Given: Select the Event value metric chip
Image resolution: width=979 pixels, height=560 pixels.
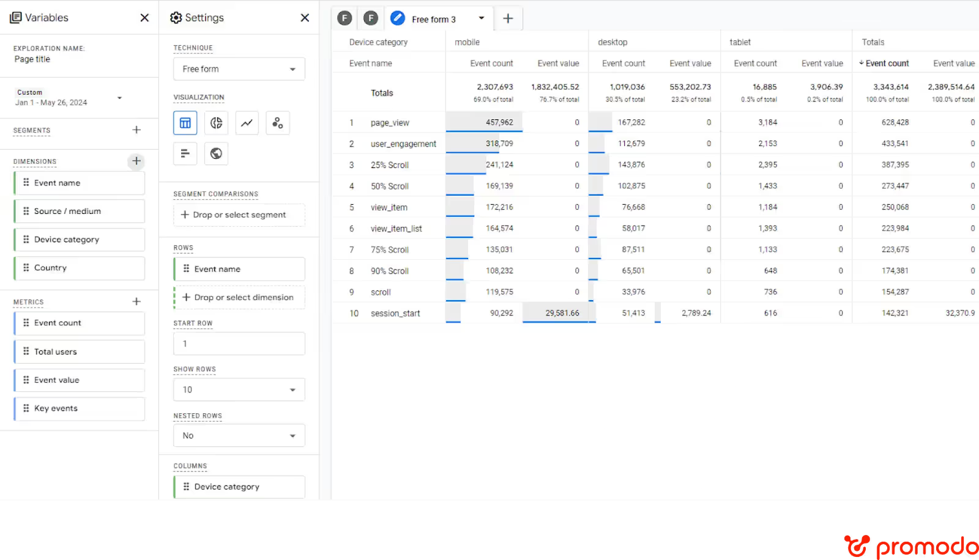Looking at the screenshot, I should 79,380.
